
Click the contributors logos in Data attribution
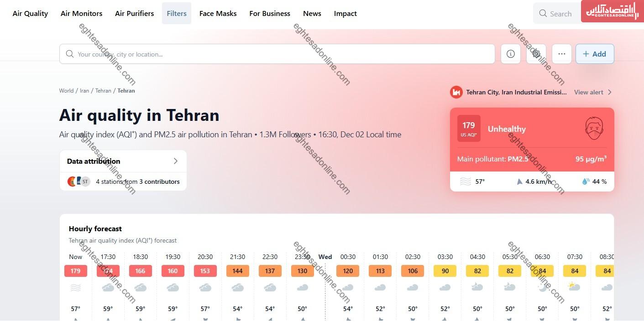coord(78,181)
